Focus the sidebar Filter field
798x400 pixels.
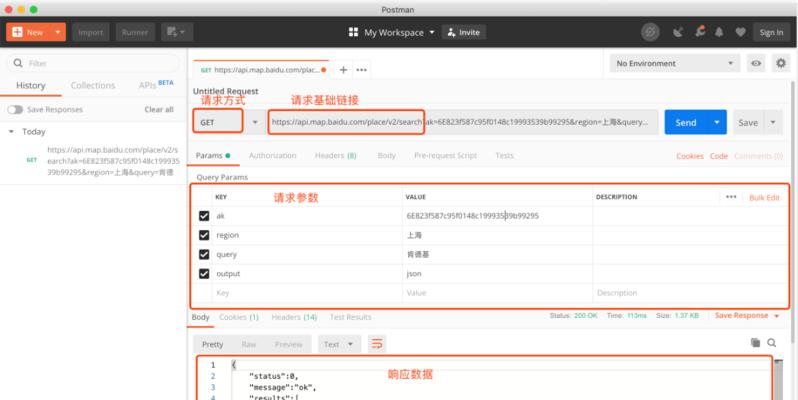pos(93,63)
